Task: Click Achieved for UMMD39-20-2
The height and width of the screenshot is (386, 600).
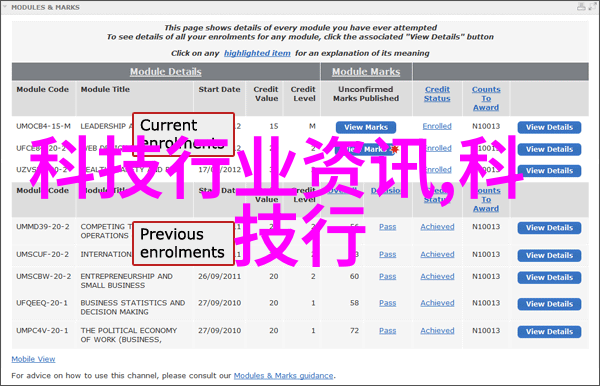Action: (x=437, y=227)
